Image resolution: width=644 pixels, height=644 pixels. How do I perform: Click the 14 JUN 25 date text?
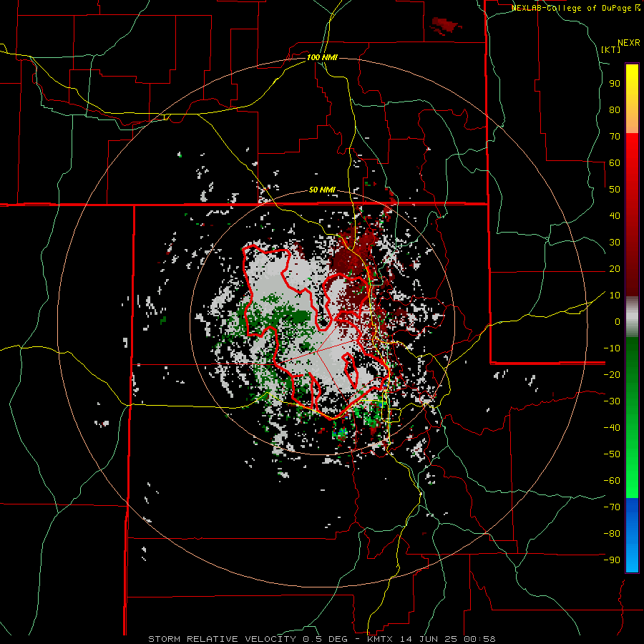pyautogui.click(x=427, y=639)
